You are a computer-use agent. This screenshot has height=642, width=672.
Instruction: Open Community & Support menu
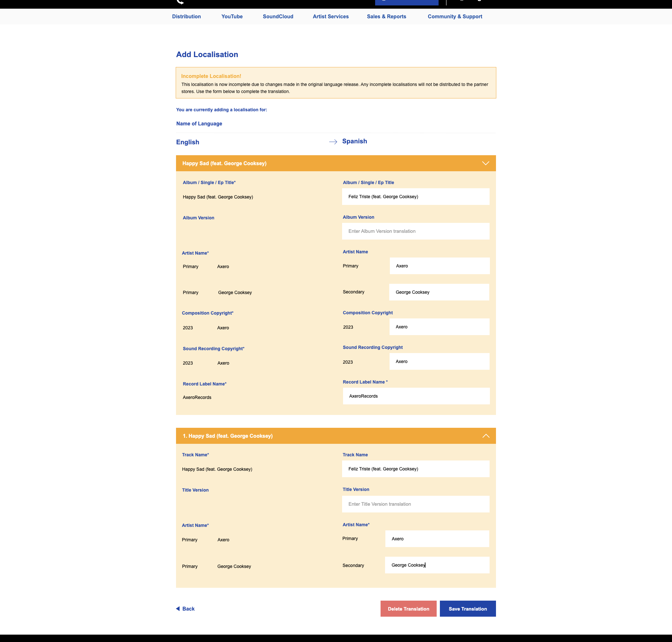455,16
